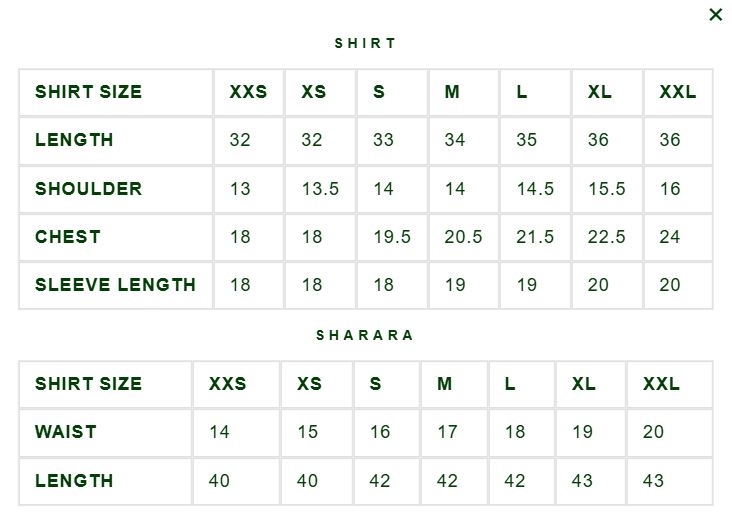Click the chest value 19.5 for S
The width and height of the screenshot is (732, 524).
pos(392,237)
